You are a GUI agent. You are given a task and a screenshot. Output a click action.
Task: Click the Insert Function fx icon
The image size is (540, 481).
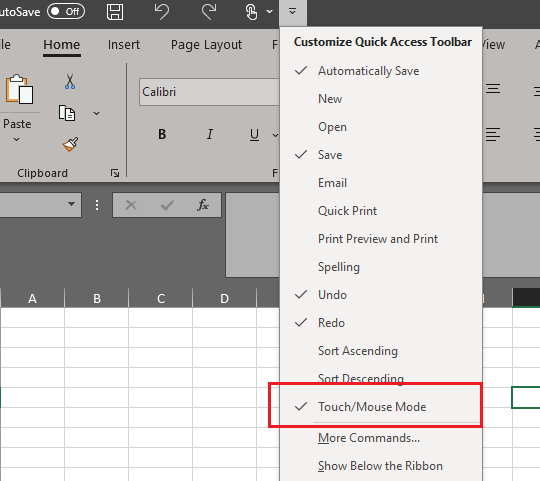point(203,205)
